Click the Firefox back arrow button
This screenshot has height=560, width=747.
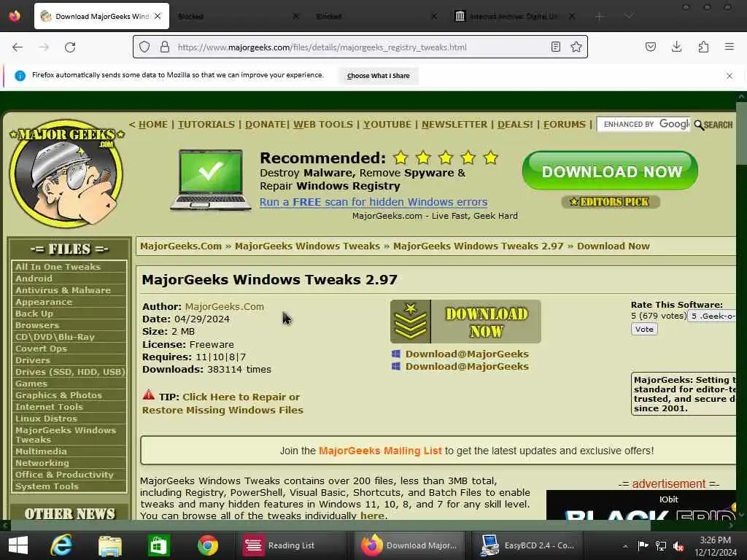(x=18, y=47)
